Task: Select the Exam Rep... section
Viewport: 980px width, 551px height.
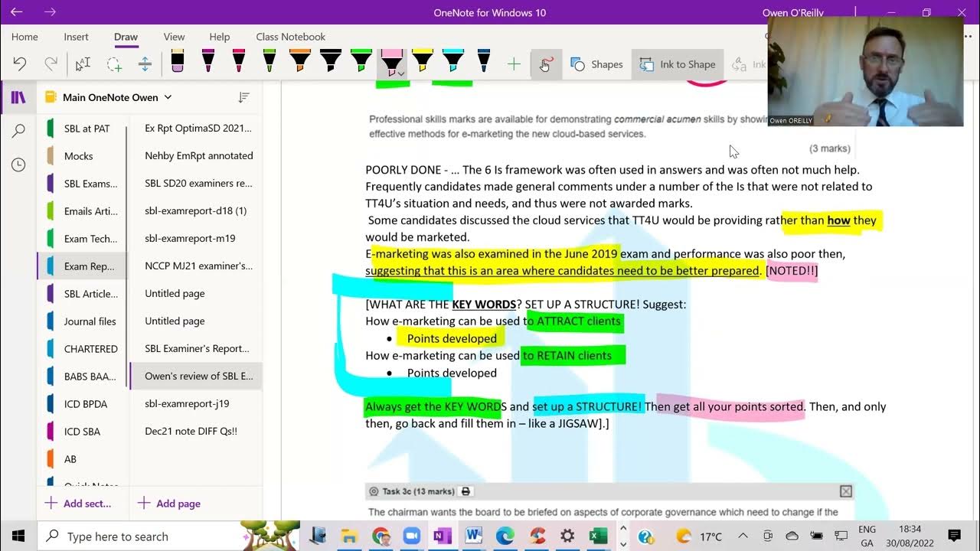Action: [81, 266]
